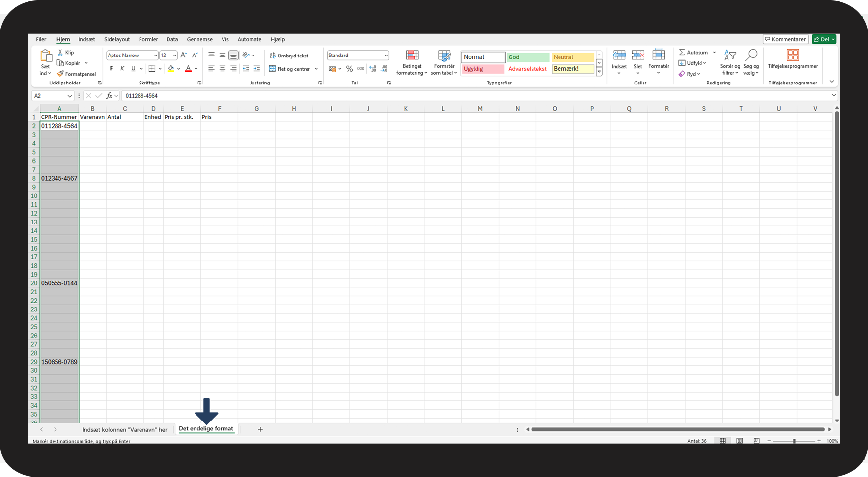Select the Ugyldig cell style swatch
This screenshot has height=477, width=868.
(483, 69)
